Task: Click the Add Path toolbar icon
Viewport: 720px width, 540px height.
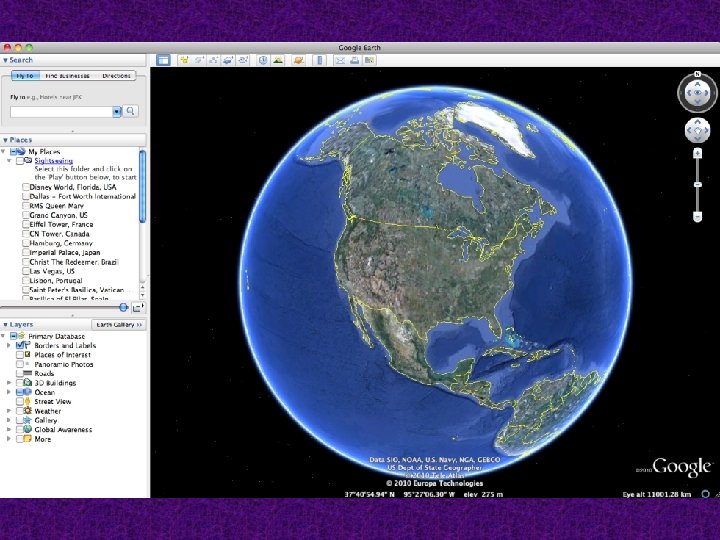Action: coord(214,60)
